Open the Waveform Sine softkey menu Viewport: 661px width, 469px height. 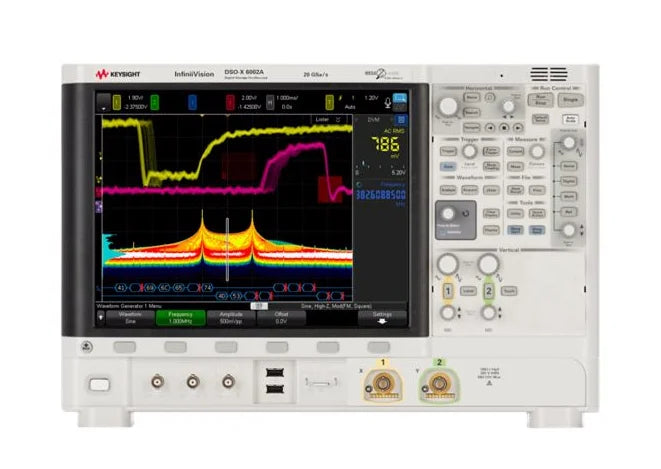(x=130, y=318)
